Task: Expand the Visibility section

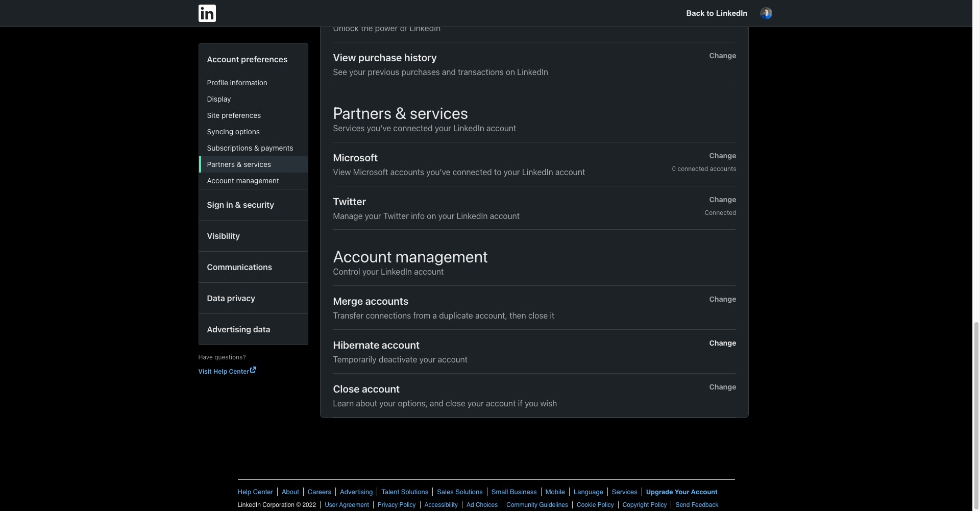Action: pos(223,236)
